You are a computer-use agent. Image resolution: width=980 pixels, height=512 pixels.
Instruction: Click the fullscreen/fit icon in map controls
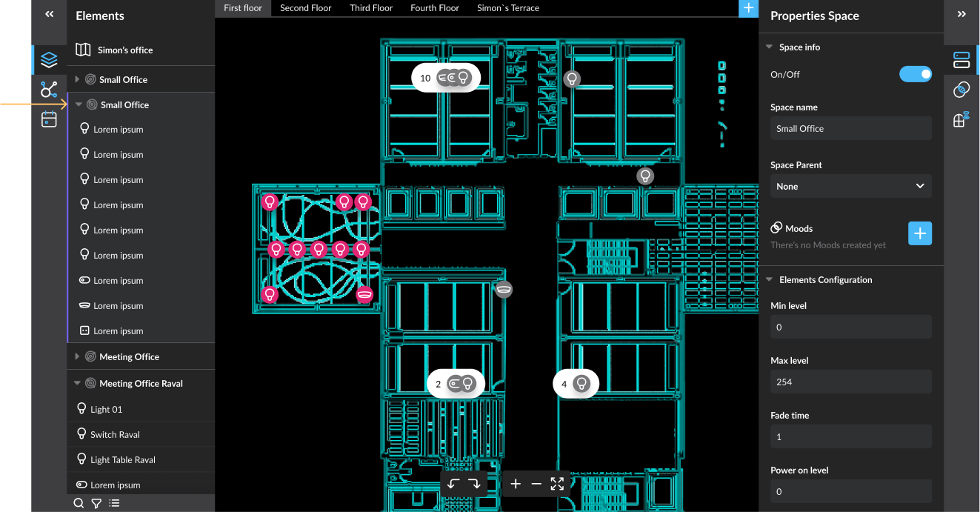coord(557,484)
